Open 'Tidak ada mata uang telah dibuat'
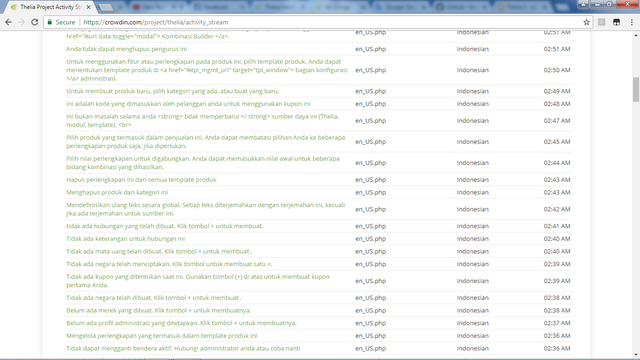 (x=159, y=251)
